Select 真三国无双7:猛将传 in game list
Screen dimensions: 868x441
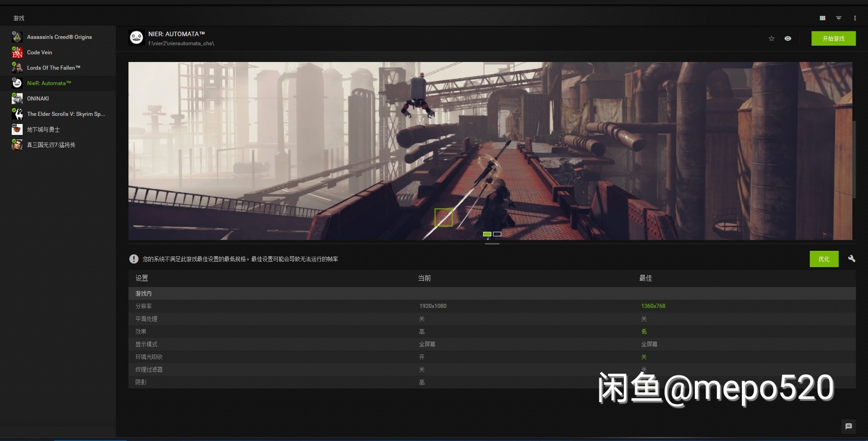[58, 145]
